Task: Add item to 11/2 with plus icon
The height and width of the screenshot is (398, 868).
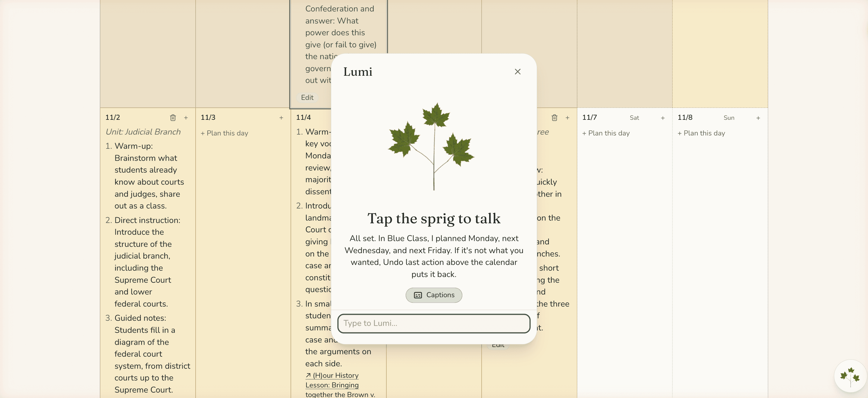Action: pyautogui.click(x=186, y=118)
